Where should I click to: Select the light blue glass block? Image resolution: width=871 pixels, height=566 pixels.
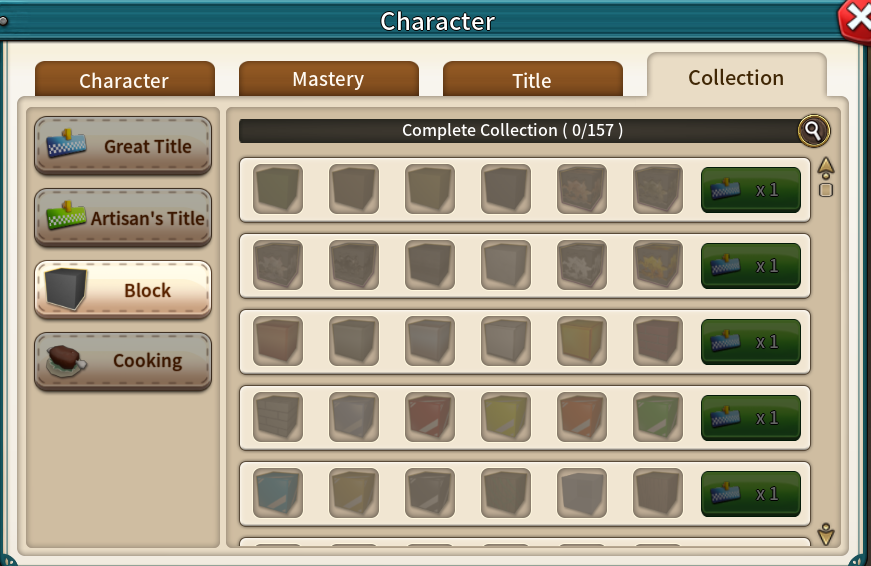point(278,493)
